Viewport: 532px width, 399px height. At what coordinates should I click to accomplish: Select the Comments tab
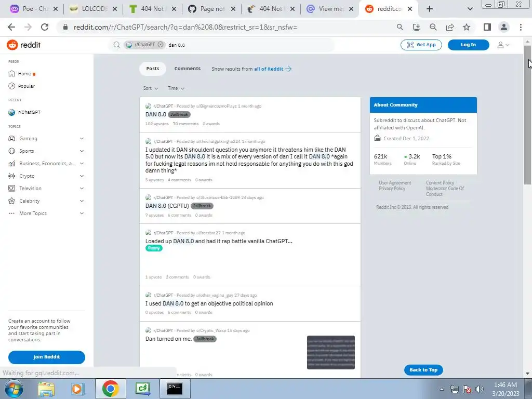click(187, 69)
